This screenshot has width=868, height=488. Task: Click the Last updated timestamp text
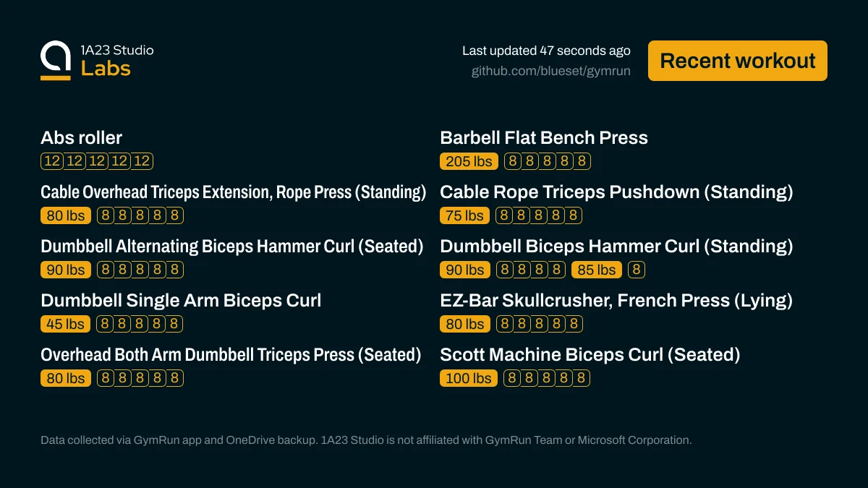coord(546,51)
